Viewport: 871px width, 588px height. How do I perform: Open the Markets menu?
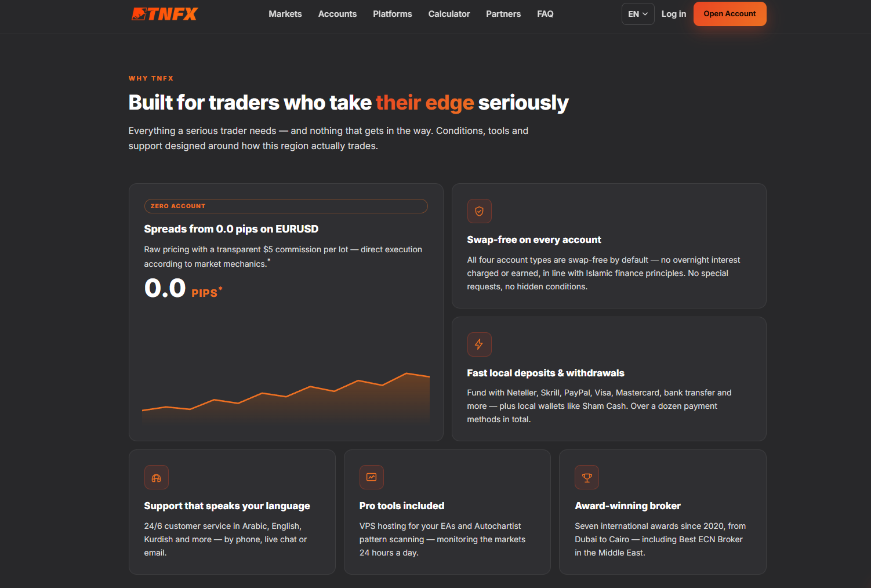point(285,14)
